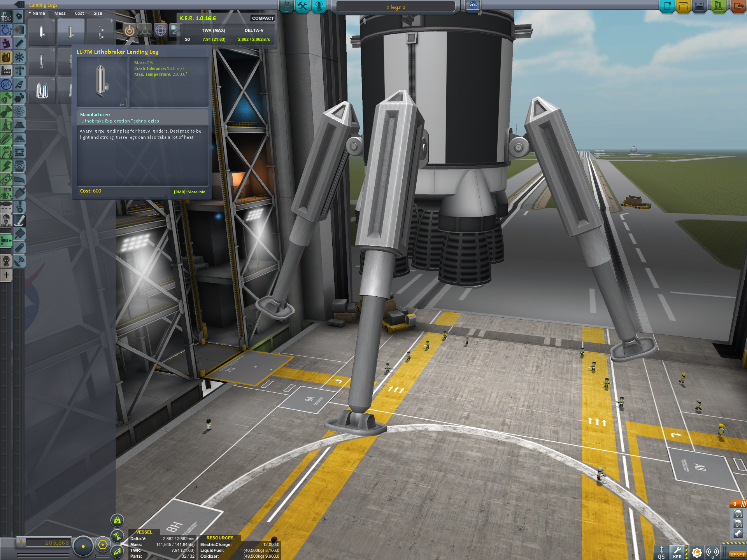Screen dimensions: 747x560
Task: Sort parts list by Mass
Action: click(60, 13)
